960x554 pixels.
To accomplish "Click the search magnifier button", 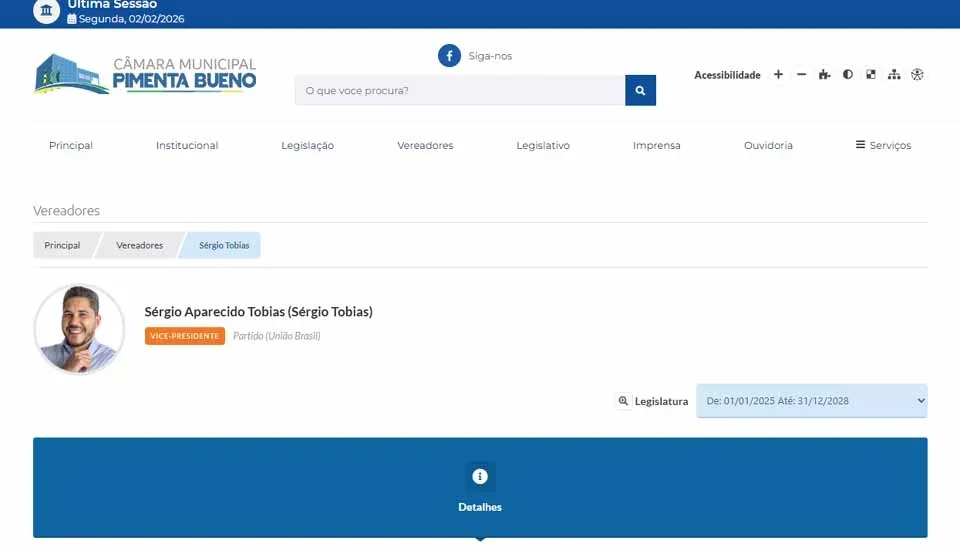I will click(x=640, y=90).
